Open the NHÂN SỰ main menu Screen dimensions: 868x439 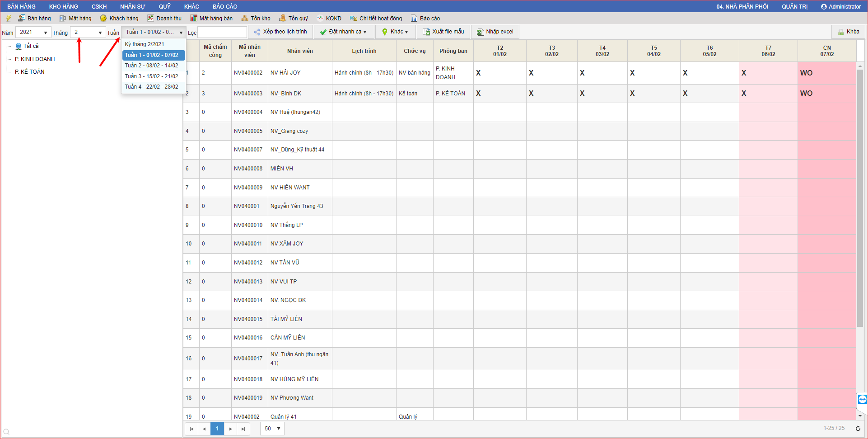pos(133,6)
